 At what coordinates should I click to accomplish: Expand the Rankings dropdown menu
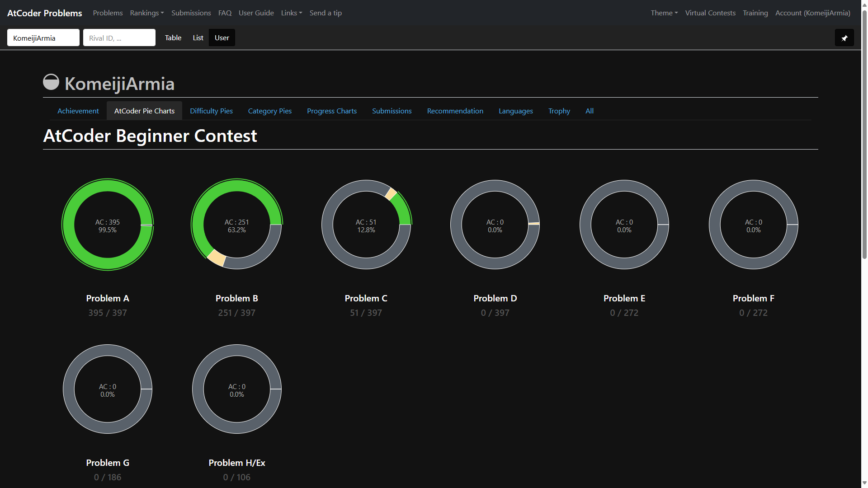pyautogui.click(x=147, y=13)
